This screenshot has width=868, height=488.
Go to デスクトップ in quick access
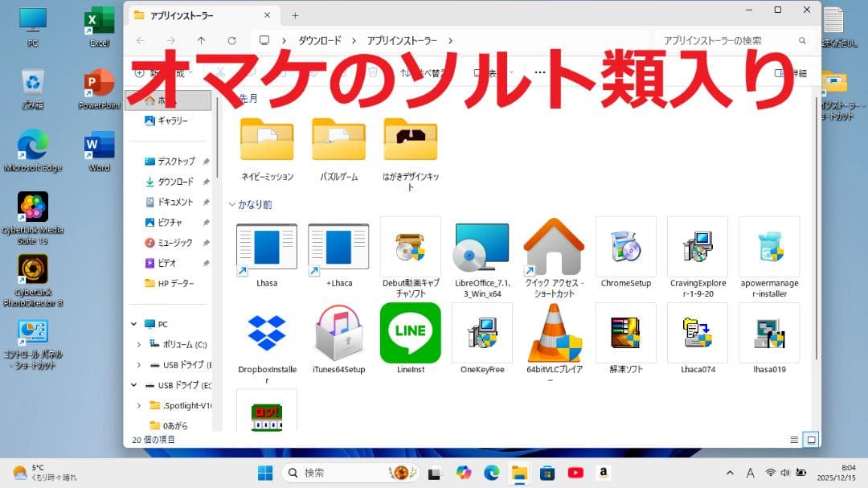(x=171, y=161)
